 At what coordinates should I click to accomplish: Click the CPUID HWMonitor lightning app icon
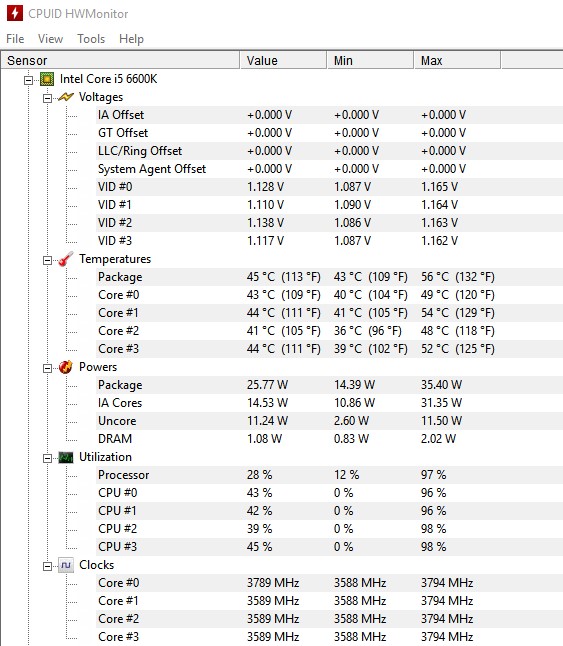tap(15, 13)
